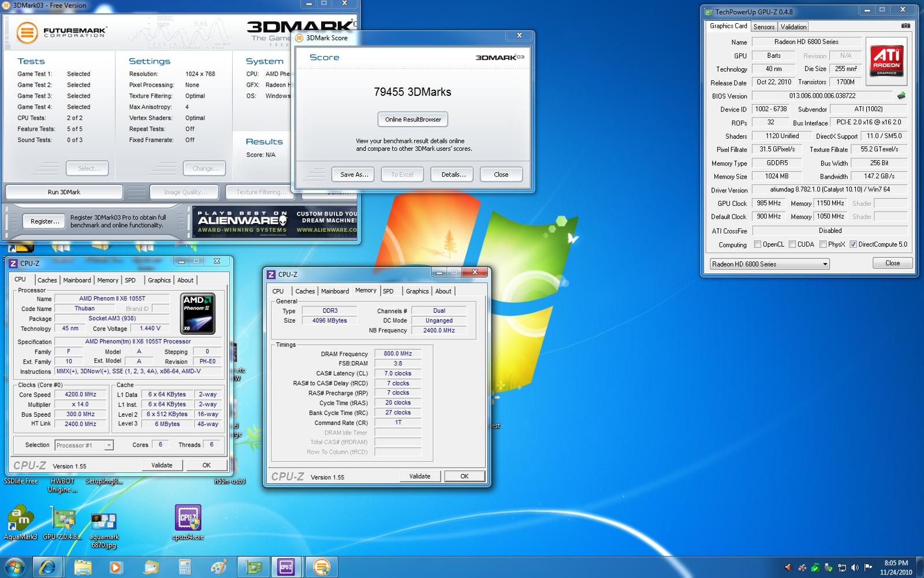Click the NB Frequency 2400.0 MHz value
The height and width of the screenshot is (578, 924).
pos(439,331)
